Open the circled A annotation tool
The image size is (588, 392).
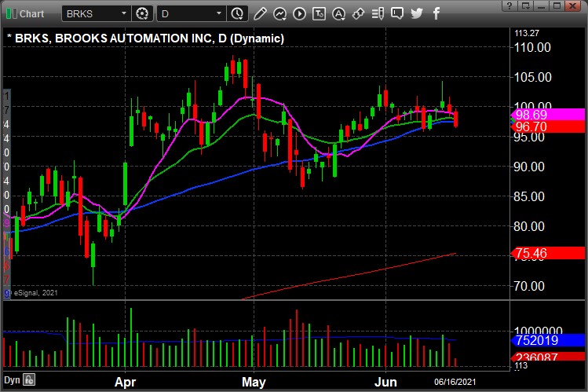pos(338,14)
